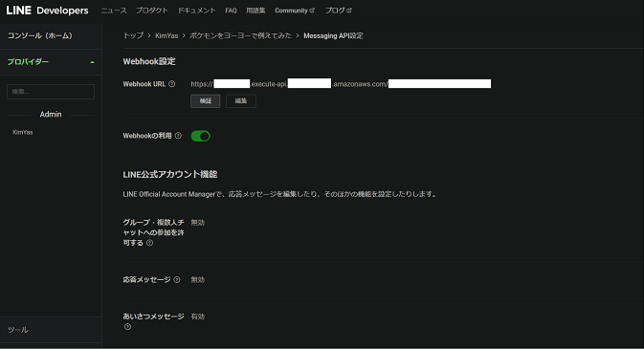This screenshot has height=349, width=644.
Task: Click the Messaging API設定 breadcrumb text
Action: [333, 35]
